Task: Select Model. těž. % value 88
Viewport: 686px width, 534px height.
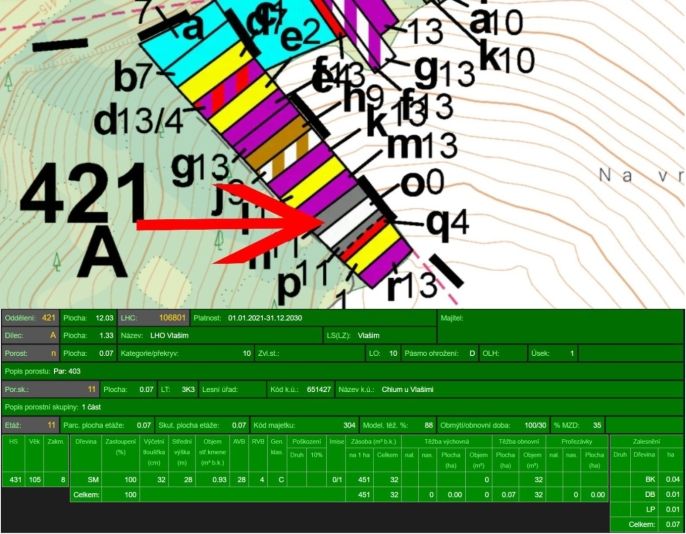Action: click(429, 425)
